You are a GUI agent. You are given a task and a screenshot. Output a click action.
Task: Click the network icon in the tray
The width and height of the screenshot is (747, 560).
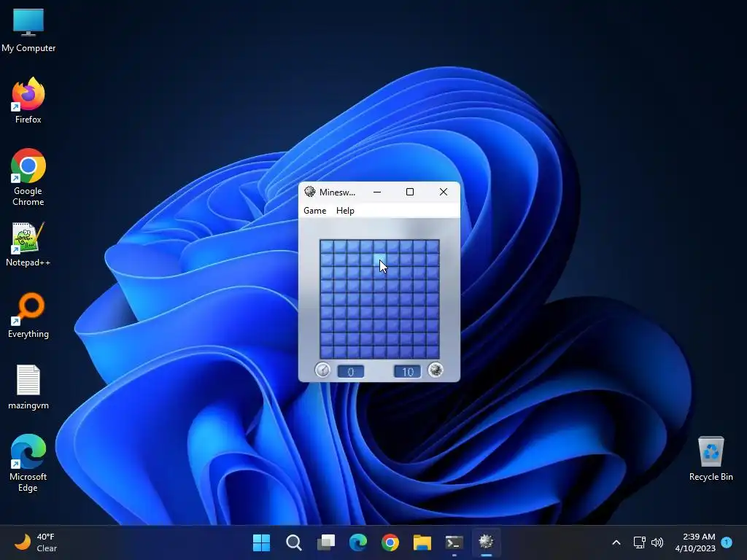(x=639, y=542)
